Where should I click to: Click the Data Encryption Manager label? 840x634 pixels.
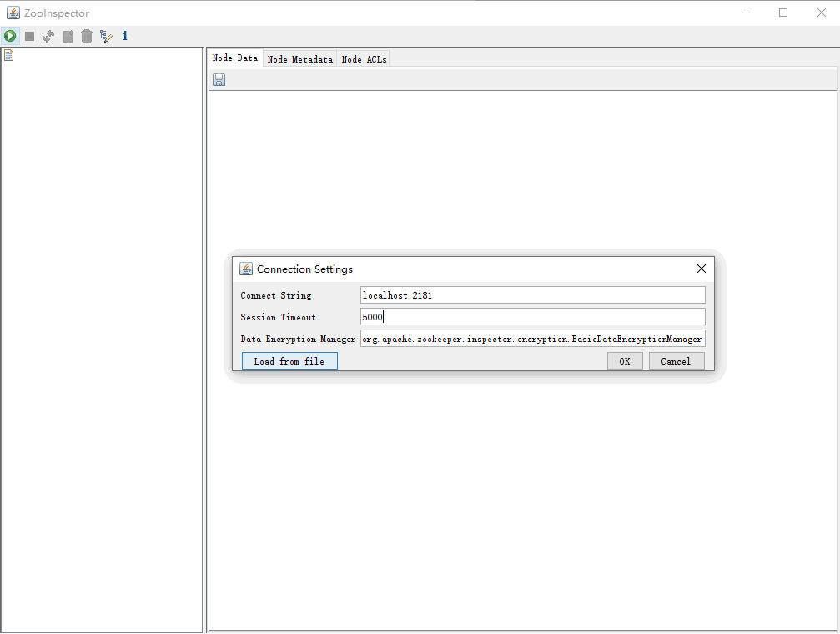298,340
